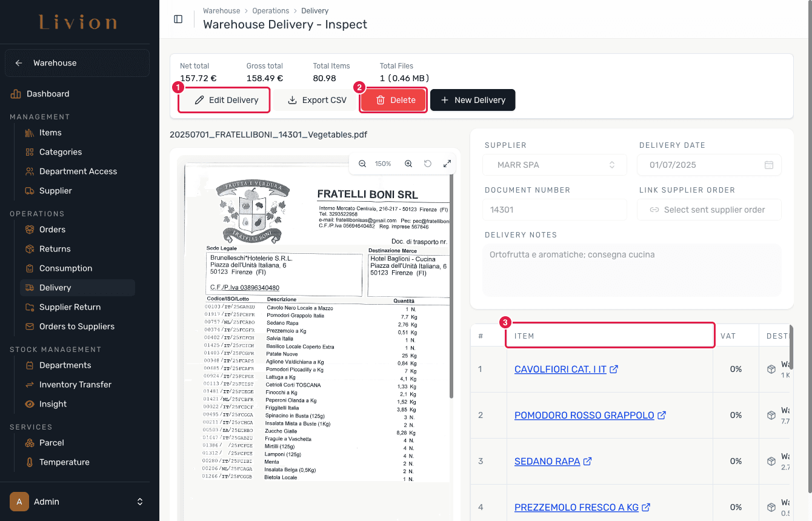This screenshot has height=521, width=812.
Task: Zoom out the PDF preview
Action: [x=362, y=164]
